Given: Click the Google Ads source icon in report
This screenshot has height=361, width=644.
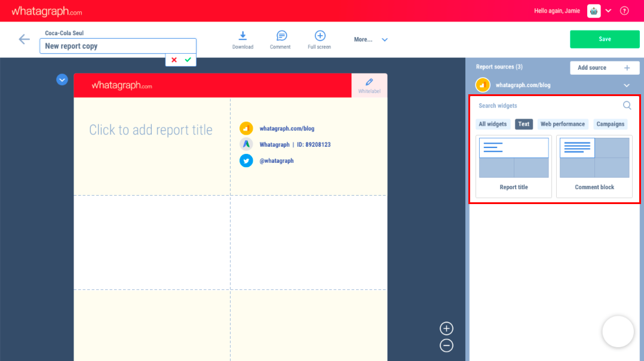Looking at the screenshot, I should coord(246,144).
